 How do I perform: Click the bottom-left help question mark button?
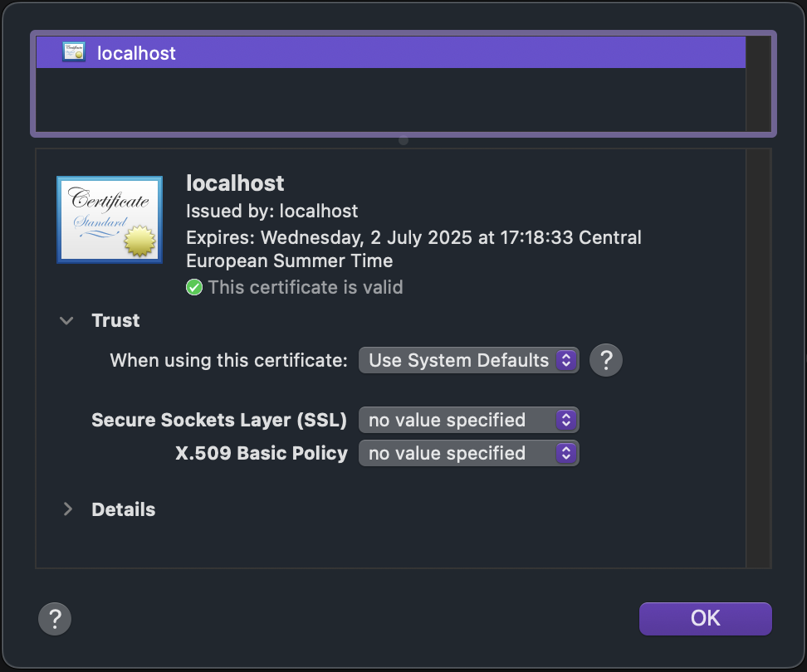point(55,618)
